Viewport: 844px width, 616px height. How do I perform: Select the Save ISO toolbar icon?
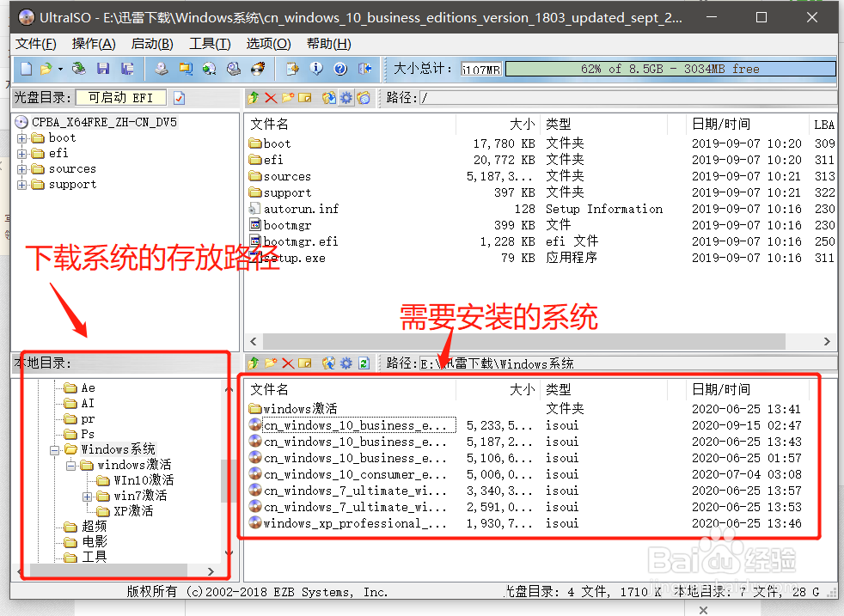coord(103,69)
